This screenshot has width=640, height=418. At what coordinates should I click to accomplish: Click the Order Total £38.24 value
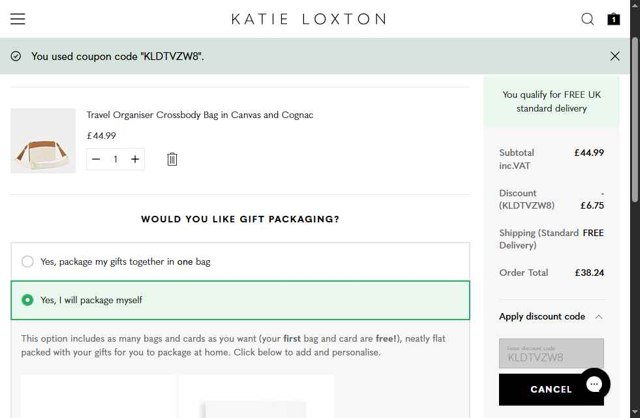(x=589, y=272)
